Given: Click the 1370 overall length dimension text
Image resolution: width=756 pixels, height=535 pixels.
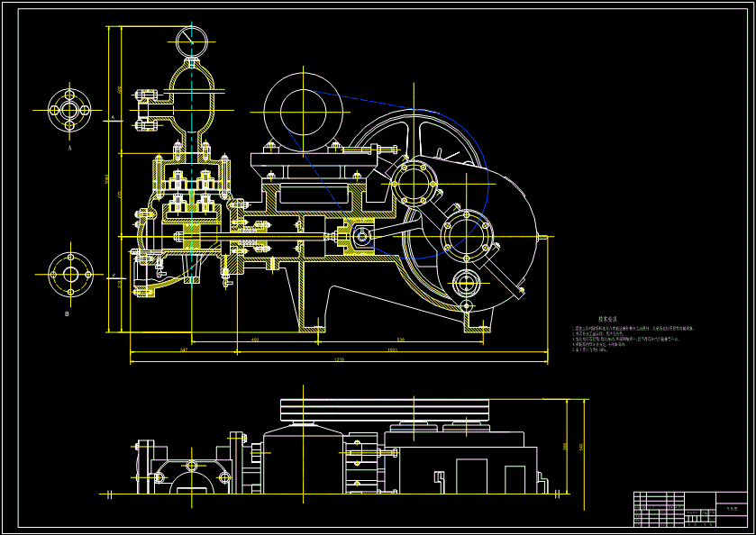Looking at the screenshot, I should click(x=339, y=359).
